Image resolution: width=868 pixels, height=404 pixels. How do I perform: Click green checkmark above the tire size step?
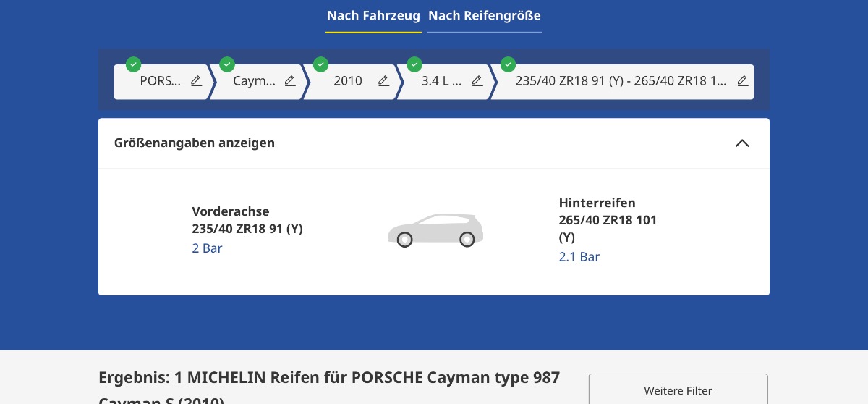point(508,64)
